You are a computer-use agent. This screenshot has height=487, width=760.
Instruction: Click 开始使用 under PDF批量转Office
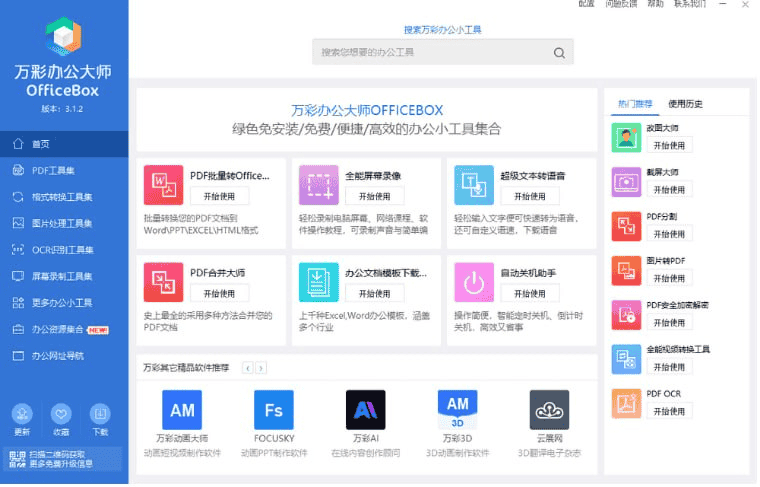pos(221,197)
